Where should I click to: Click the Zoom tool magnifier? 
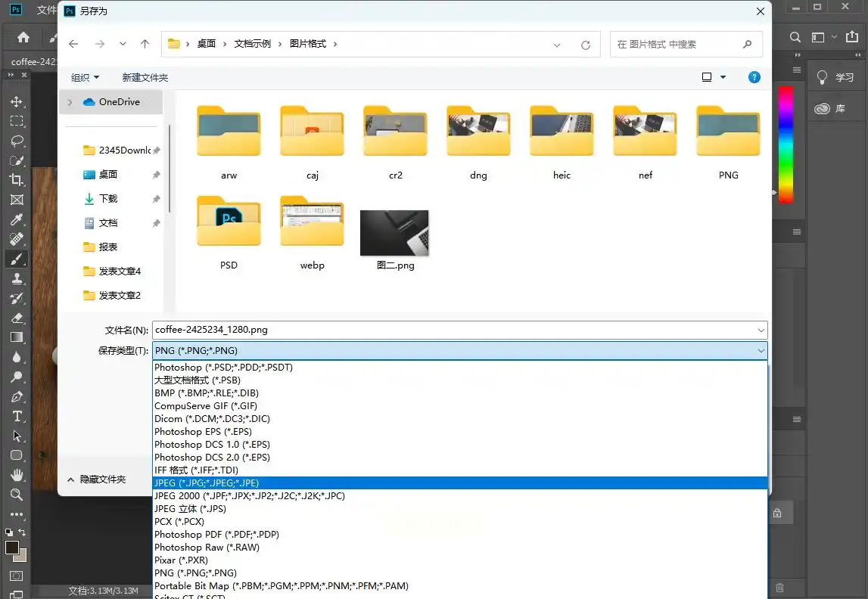click(x=16, y=495)
